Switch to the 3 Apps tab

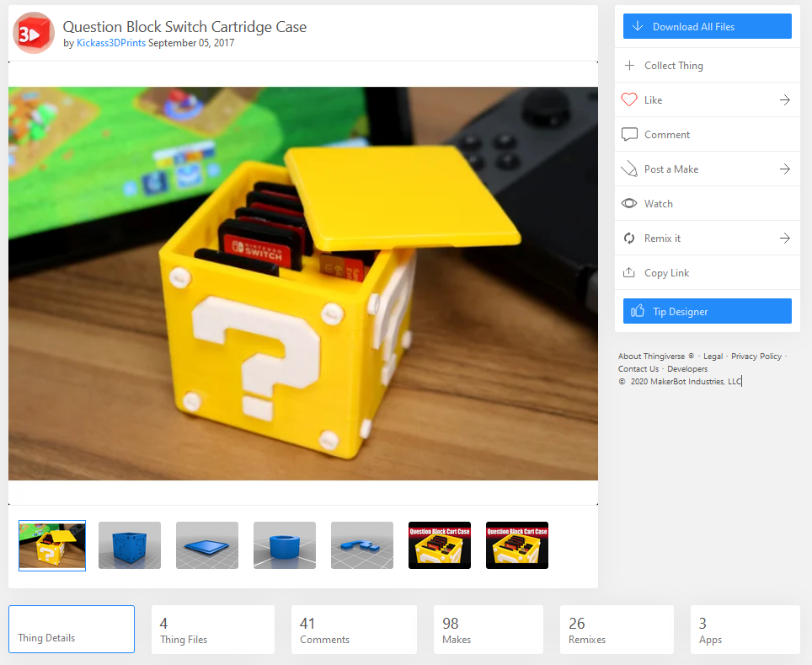tap(745, 630)
